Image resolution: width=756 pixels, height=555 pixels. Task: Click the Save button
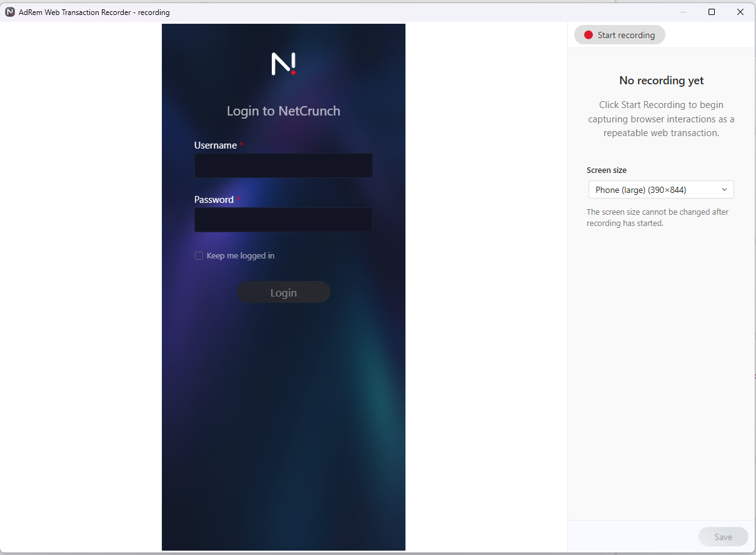click(x=723, y=537)
